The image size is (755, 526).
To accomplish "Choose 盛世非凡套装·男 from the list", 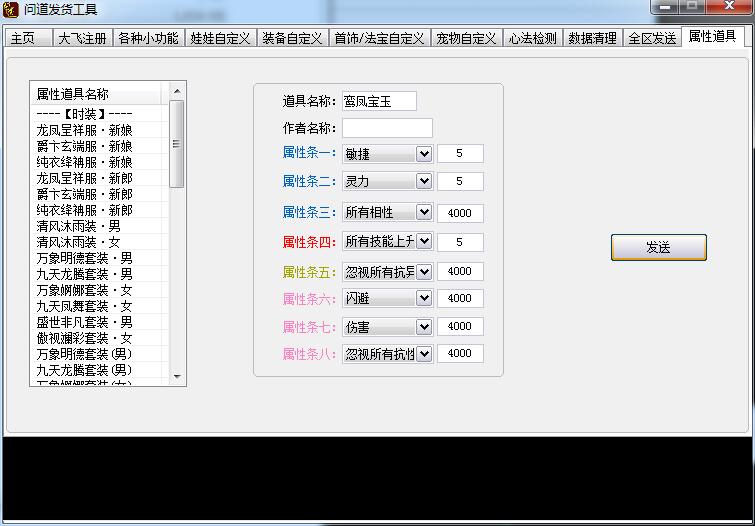I will (85, 322).
